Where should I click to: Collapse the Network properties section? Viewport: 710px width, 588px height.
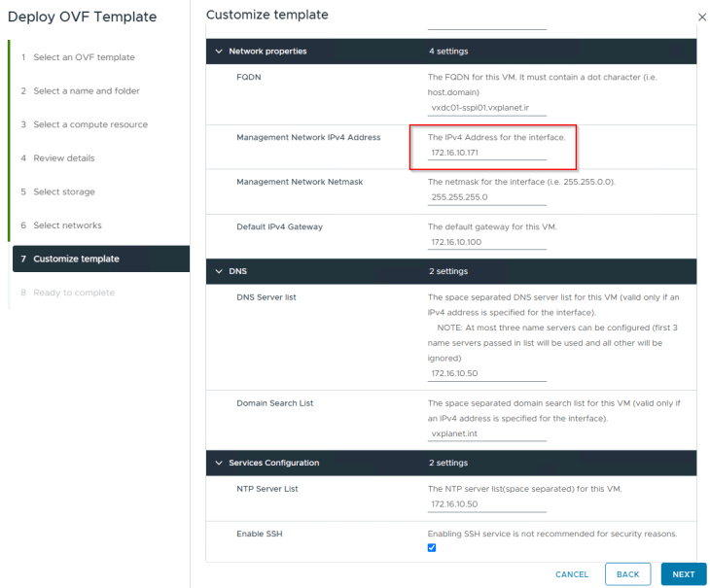coord(219,51)
